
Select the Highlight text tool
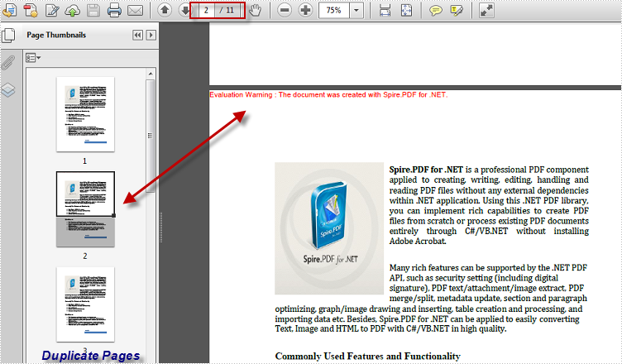(x=457, y=10)
